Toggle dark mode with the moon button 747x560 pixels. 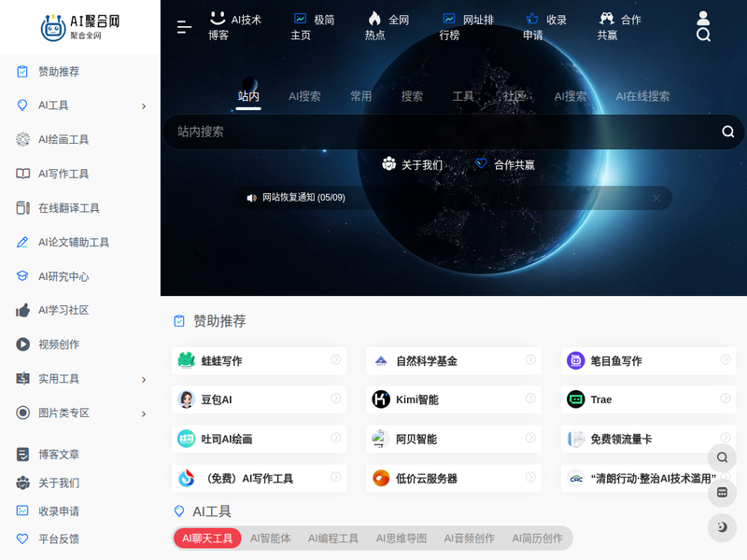click(722, 527)
